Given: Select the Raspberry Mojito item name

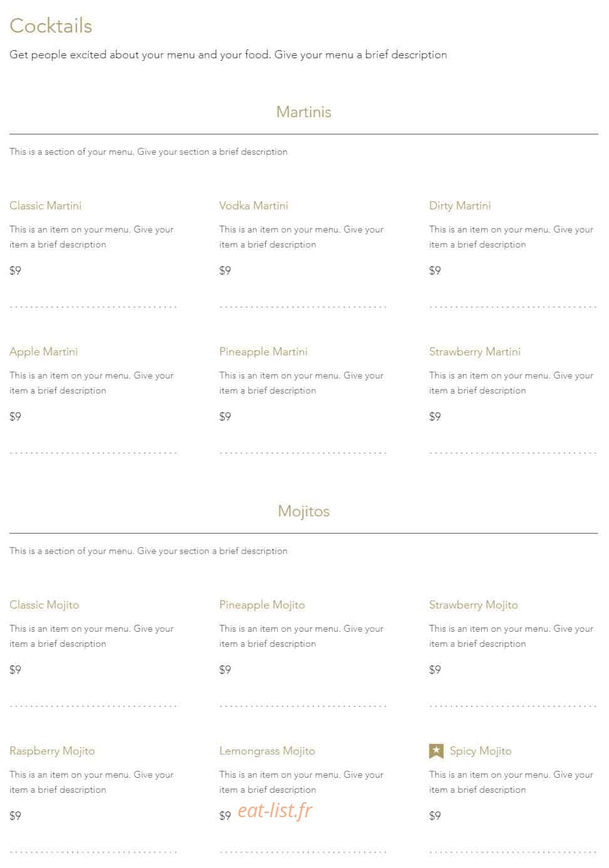Looking at the screenshot, I should pos(52,751).
